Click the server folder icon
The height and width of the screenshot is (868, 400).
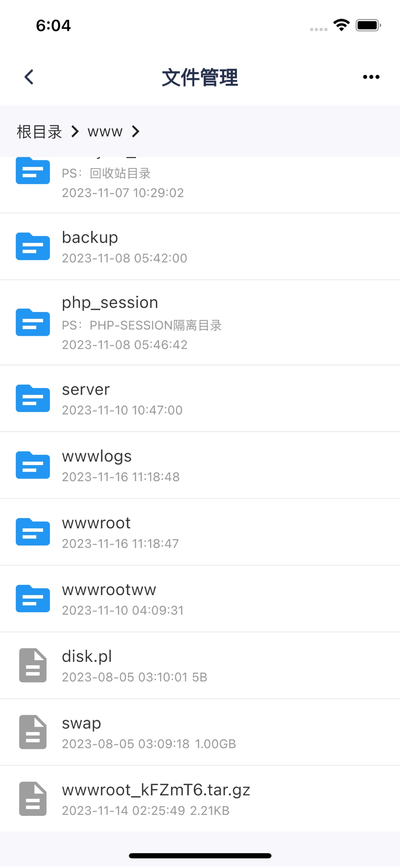[33, 398]
